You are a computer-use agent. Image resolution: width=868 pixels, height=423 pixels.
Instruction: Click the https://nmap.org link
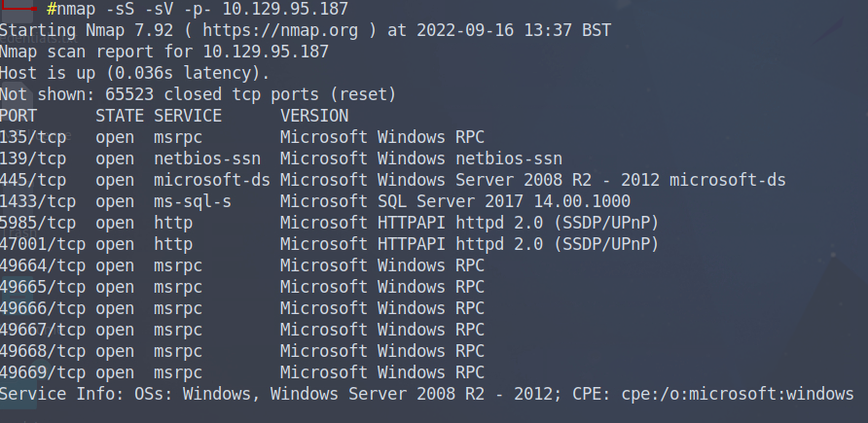coord(280,30)
